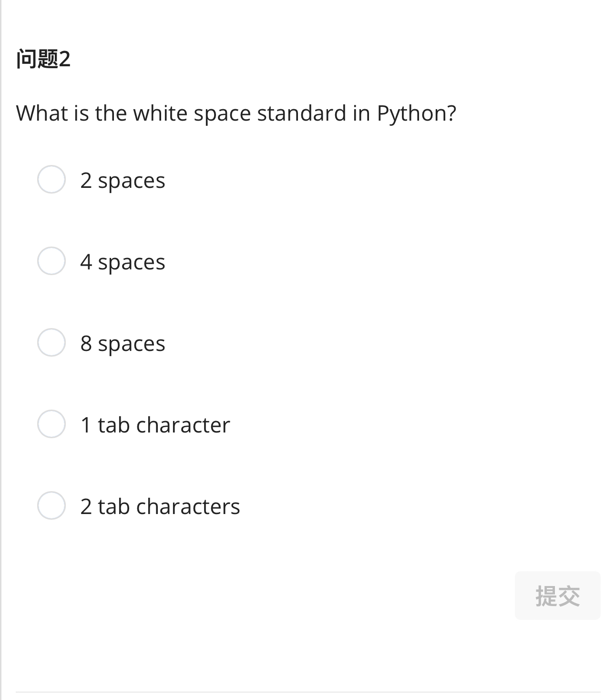The height and width of the screenshot is (700, 615).
Task: Select the "2 tab characters" radio button
Action: point(51,505)
